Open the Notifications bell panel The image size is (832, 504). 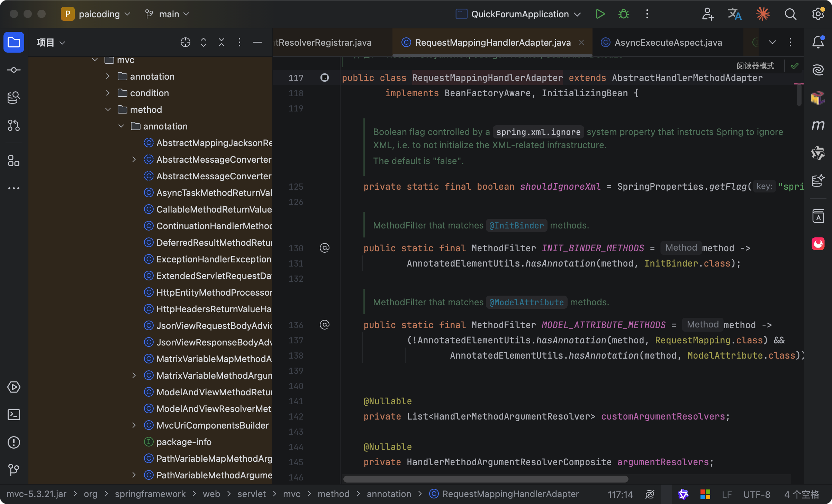[x=818, y=42]
